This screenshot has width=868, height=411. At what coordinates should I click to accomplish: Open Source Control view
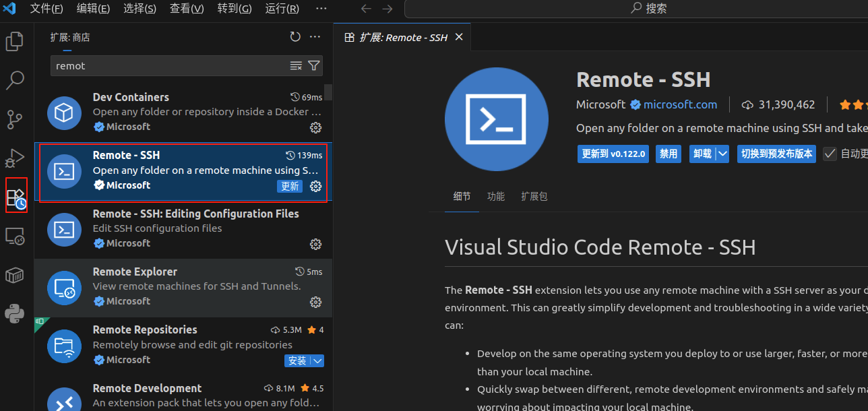[15, 120]
